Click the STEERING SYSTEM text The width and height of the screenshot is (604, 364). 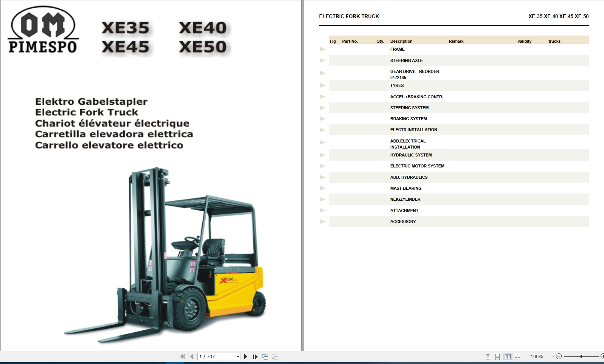pos(409,108)
